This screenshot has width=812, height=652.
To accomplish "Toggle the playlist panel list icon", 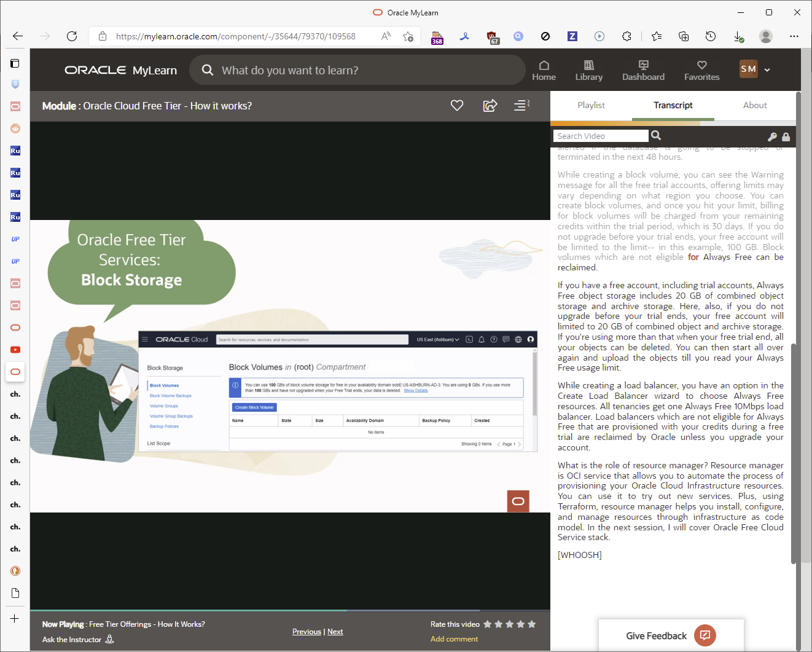I will click(x=521, y=106).
